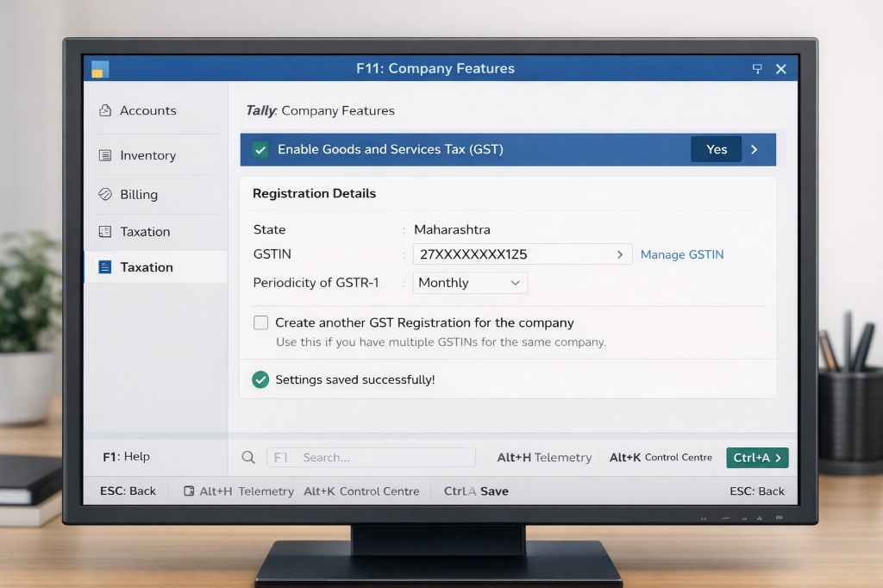
Task: Click the Manage GSTIN link
Action: point(682,255)
